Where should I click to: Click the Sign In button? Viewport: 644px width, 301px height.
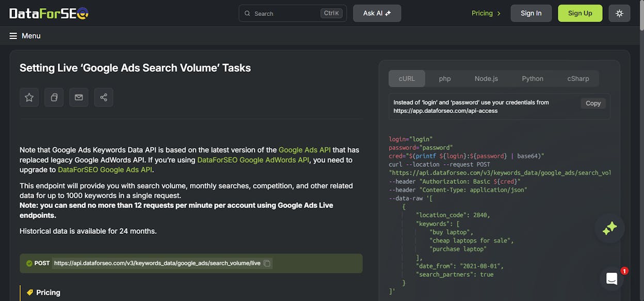(531, 13)
